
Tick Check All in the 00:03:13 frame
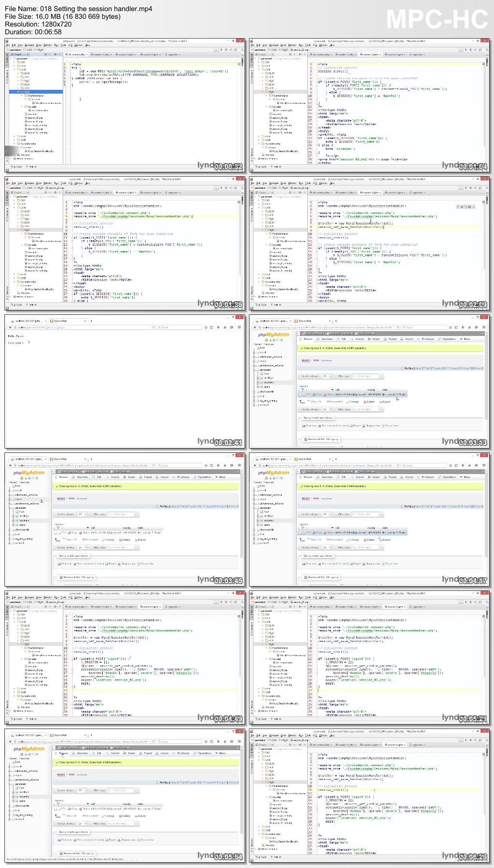pyautogui.click(x=309, y=401)
